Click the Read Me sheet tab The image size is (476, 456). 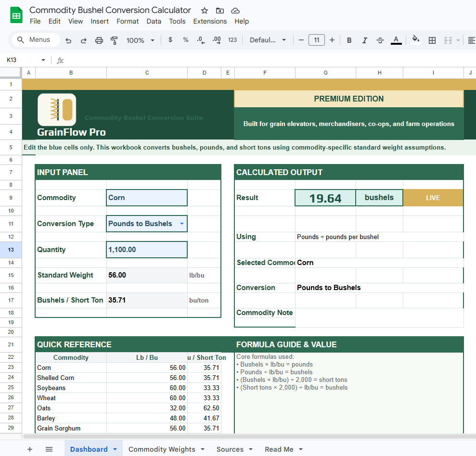279,449
